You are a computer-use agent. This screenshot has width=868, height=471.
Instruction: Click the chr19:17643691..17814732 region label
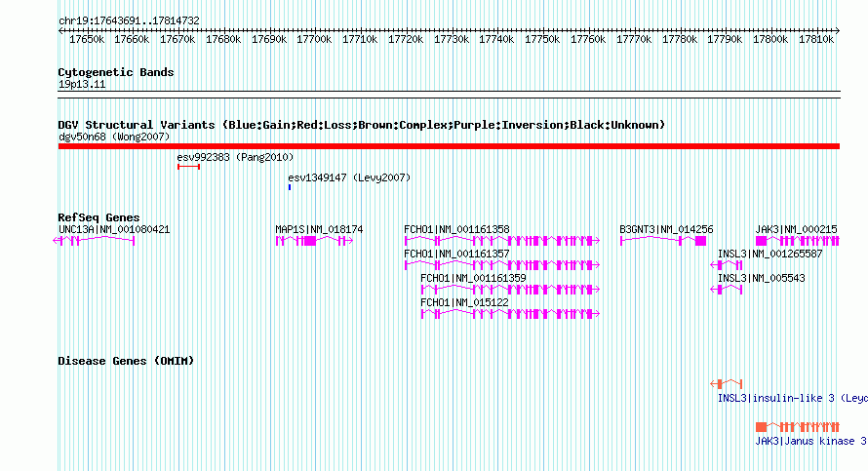(x=129, y=21)
